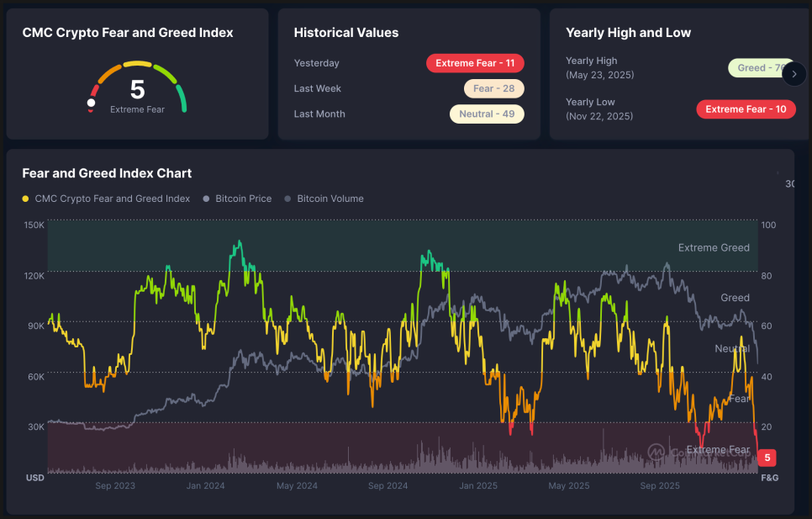The height and width of the screenshot is (519, 812).
Task: Toggle the CMC Crypto Fear and Greed Index series
Action: pyautogui.click(x=112, y=199)
